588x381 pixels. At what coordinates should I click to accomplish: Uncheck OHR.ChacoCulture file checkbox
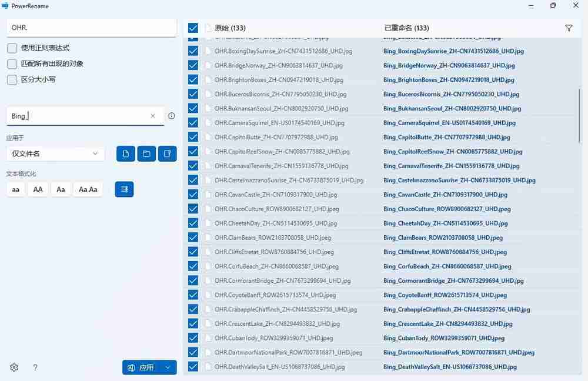[x=193, y=209]
